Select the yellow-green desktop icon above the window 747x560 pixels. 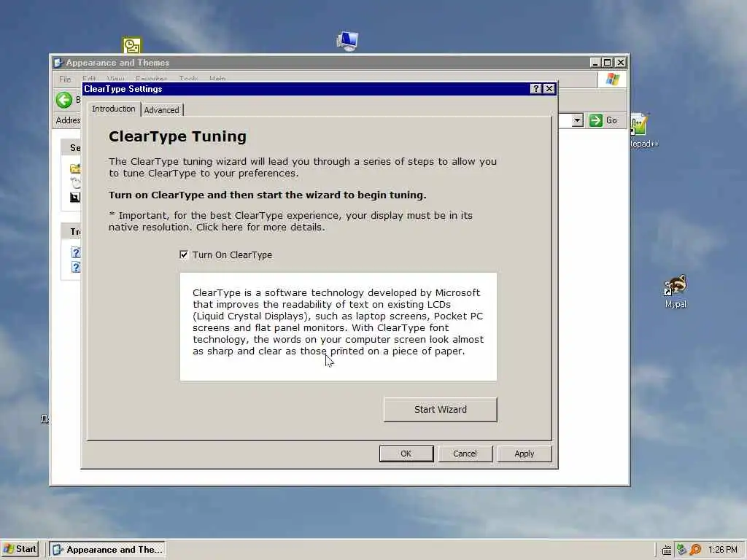pos(132,46)
